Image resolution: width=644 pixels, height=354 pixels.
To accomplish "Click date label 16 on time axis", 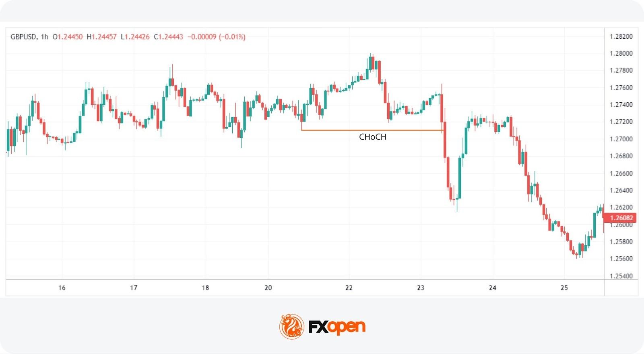I will [x=62, y=288].
